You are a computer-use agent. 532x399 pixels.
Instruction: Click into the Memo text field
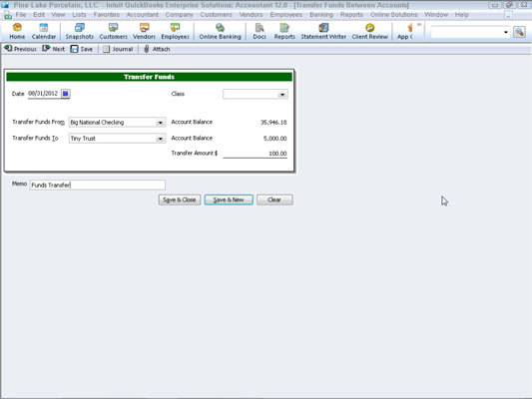(x=98, y=185)
